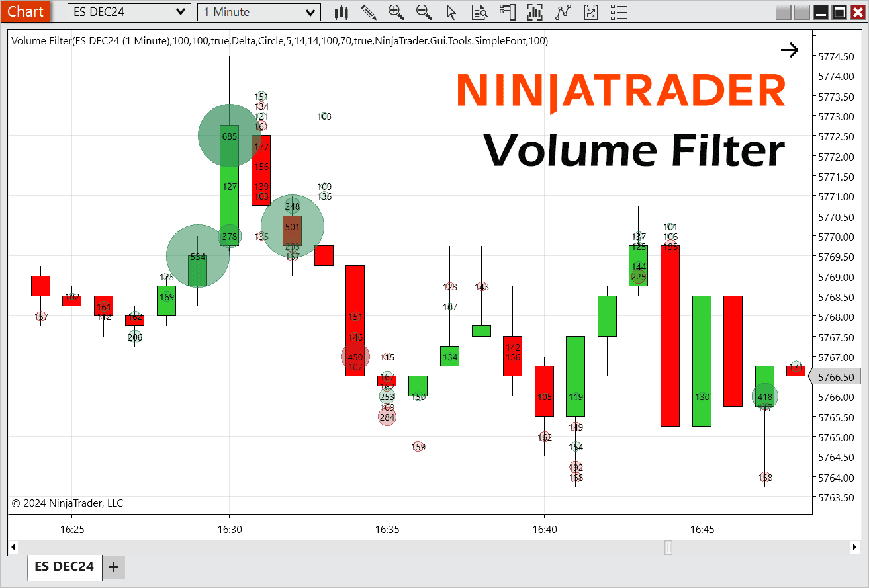Click the Volume Filter indicator label text

coord(280,41)
